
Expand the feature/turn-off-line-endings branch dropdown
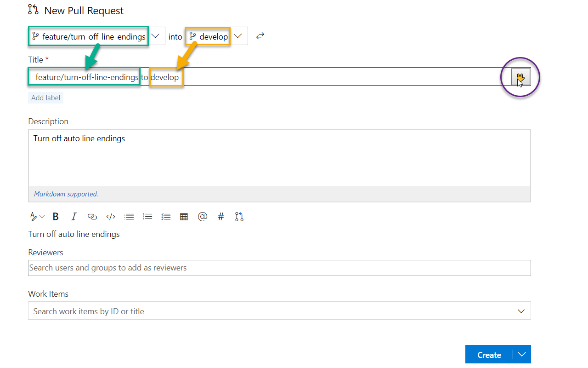[x=155, y=35]
